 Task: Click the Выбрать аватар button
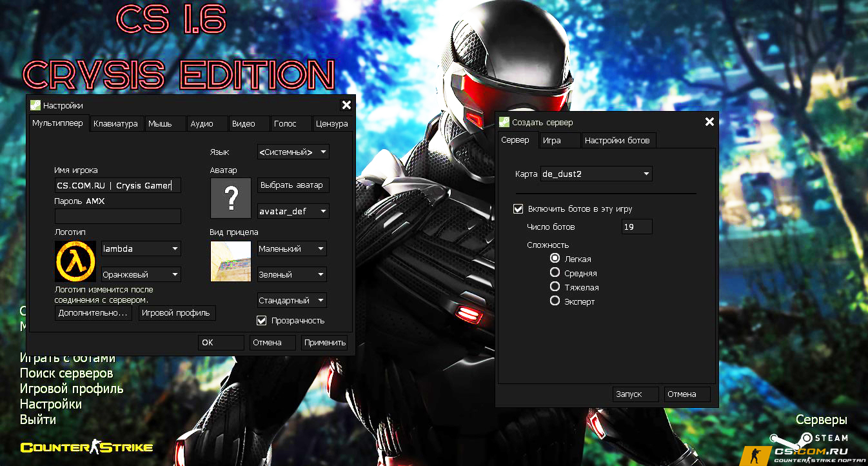[x=293, y=185]
